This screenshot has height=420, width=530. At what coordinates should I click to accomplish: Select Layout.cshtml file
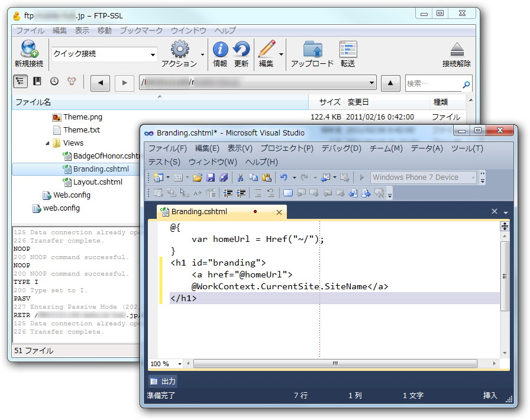pyautogui.click(x=93, y=182)
